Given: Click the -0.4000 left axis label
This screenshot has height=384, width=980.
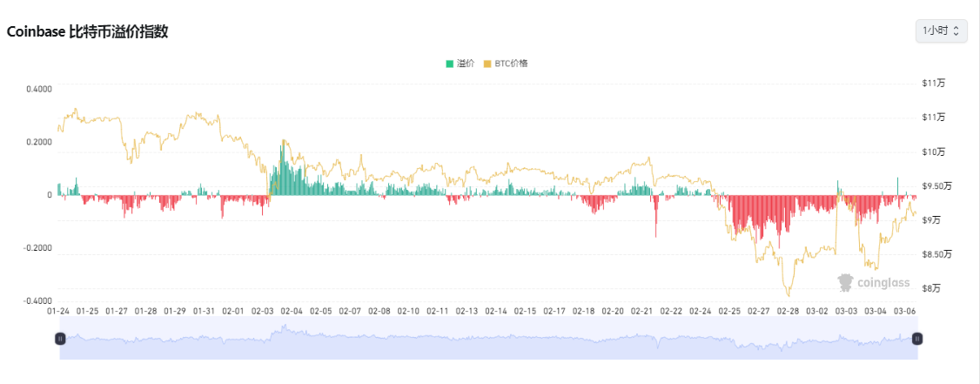Looking at the screenshot, I should (37, 301).
